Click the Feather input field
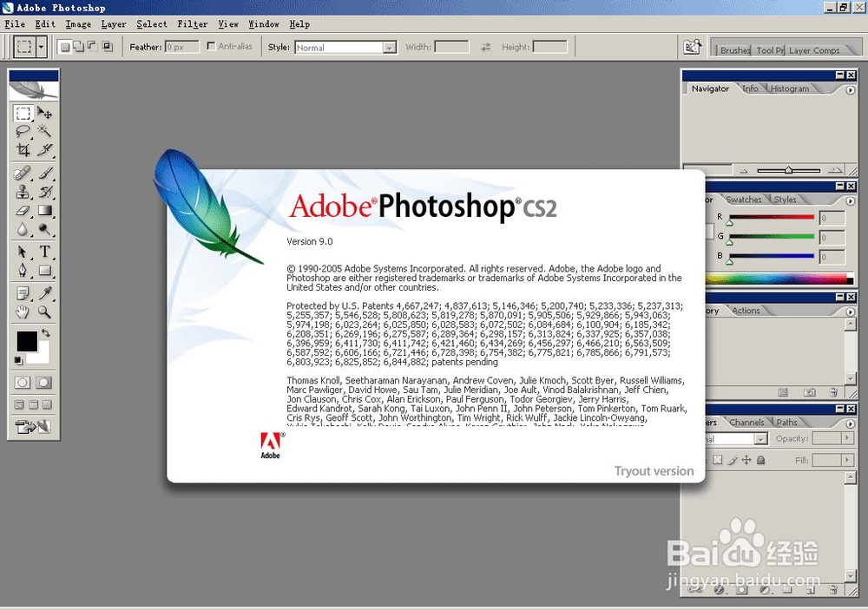Viewport: 868px width, 610px height. (182, 47)
